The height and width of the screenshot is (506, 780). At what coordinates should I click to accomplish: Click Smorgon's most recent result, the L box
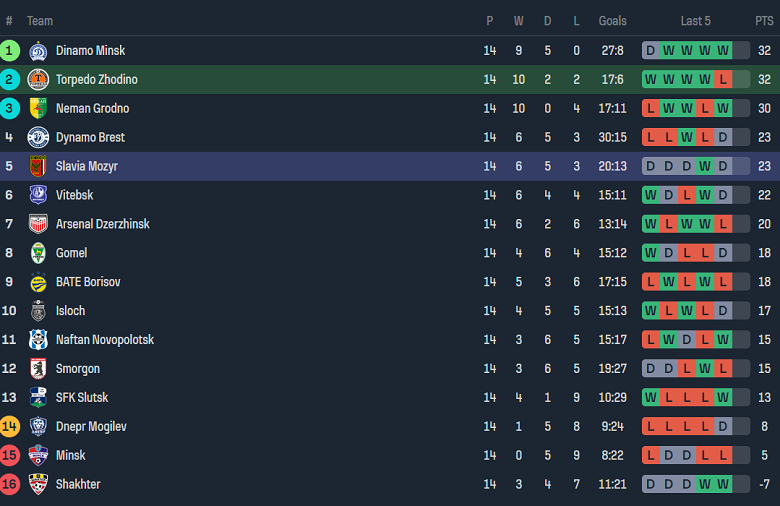723,369
